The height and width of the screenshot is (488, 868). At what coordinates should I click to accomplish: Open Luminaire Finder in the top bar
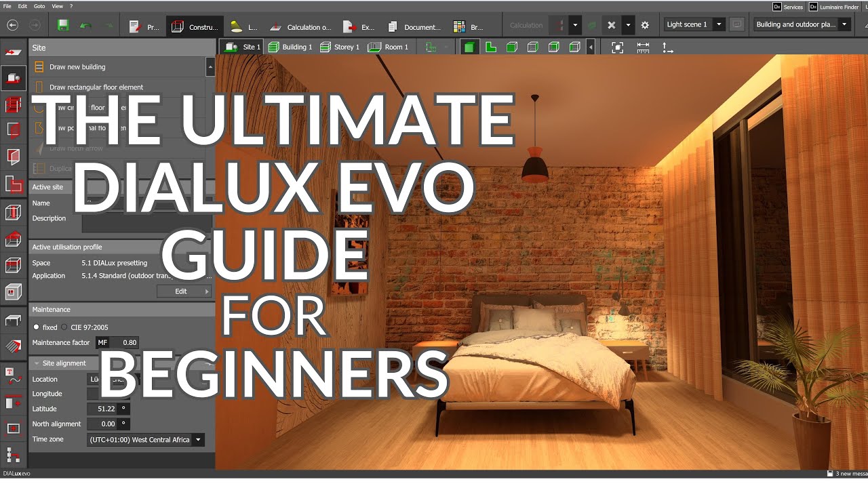click(x=833, y=7)
